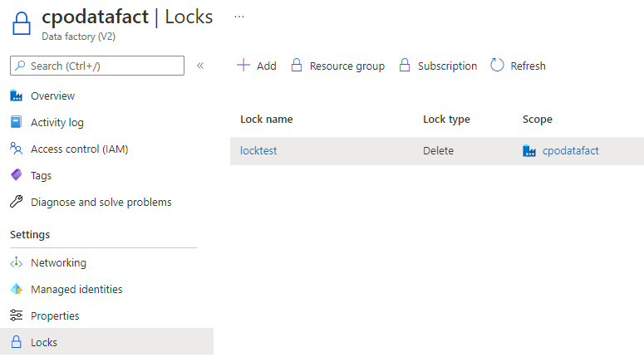
Task: Click the circular Refresh icon
Action: click(497, 65)
